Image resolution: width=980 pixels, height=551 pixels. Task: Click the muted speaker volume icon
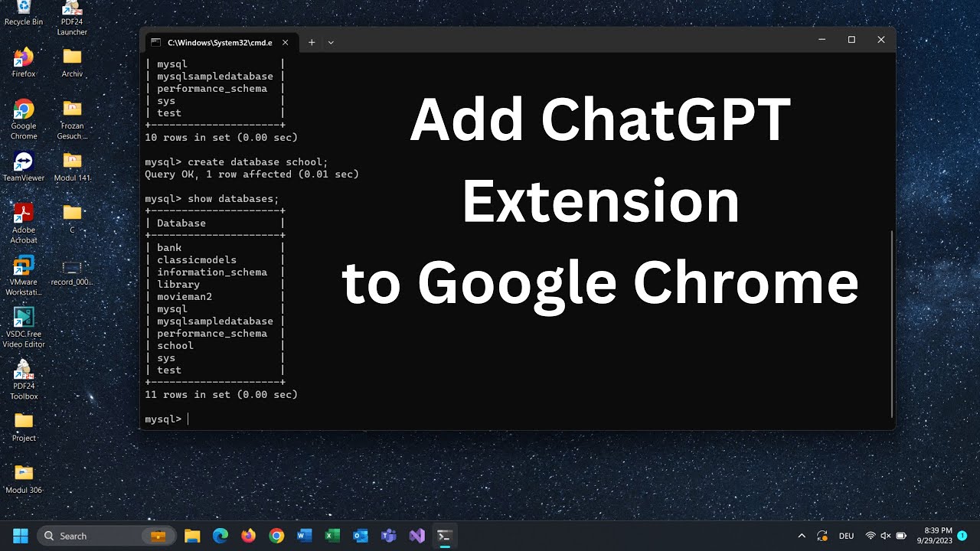886,536
